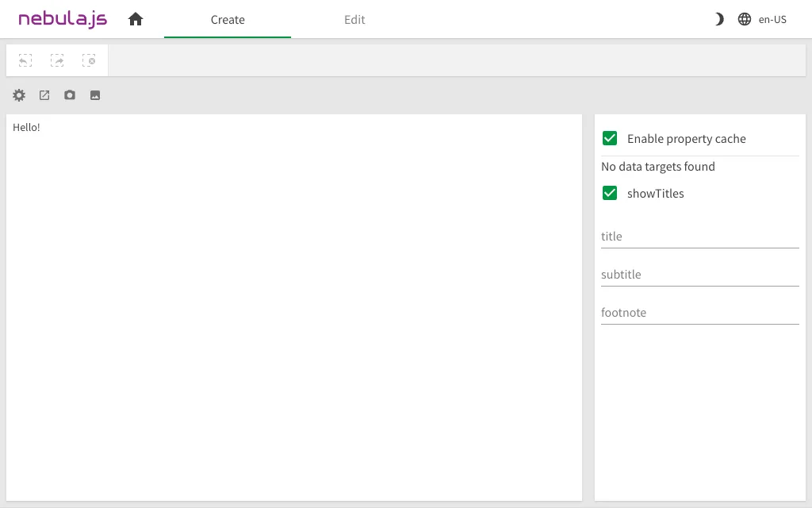
Task: Focus the subtitle text field
Action: tap(699, 275)
